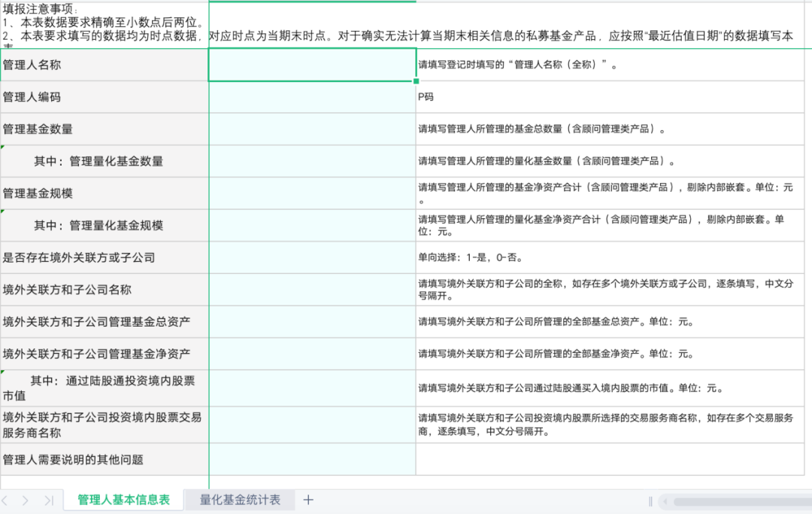Click the cell containing 单向选择：1-是，0-否
The height and width of the screenshot is (514, 812).
pyautogui.click(x=526, y=257)
